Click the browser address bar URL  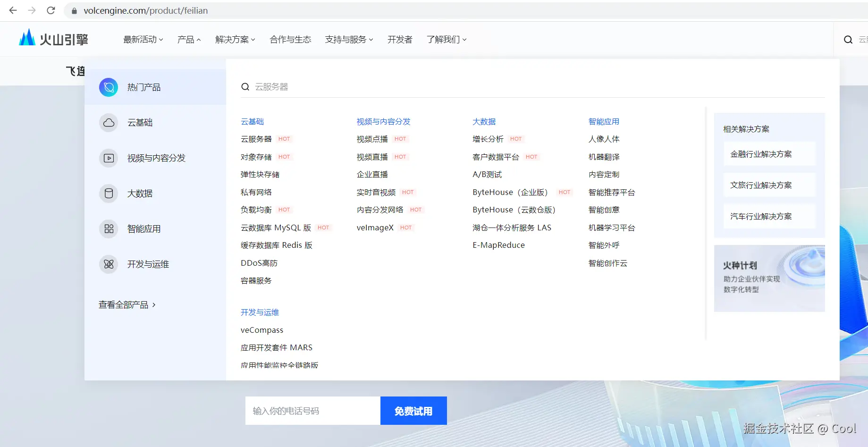[x=146, y=10]
